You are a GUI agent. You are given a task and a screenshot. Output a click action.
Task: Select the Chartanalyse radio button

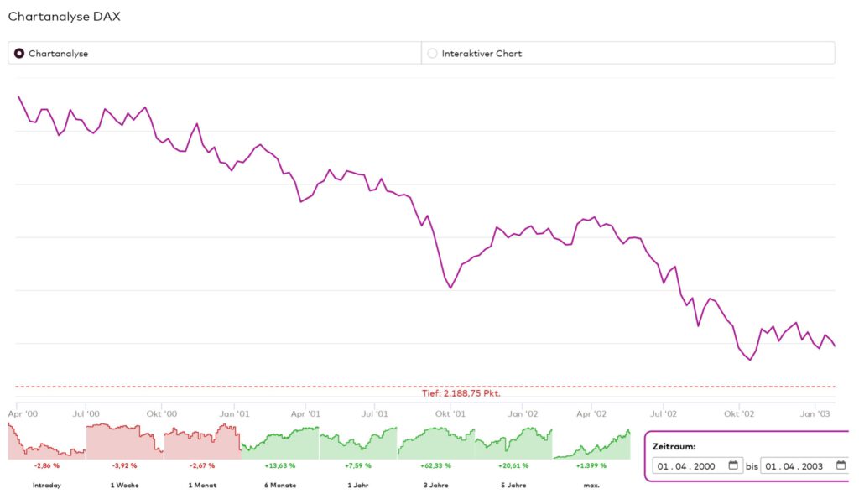[19, 53]
